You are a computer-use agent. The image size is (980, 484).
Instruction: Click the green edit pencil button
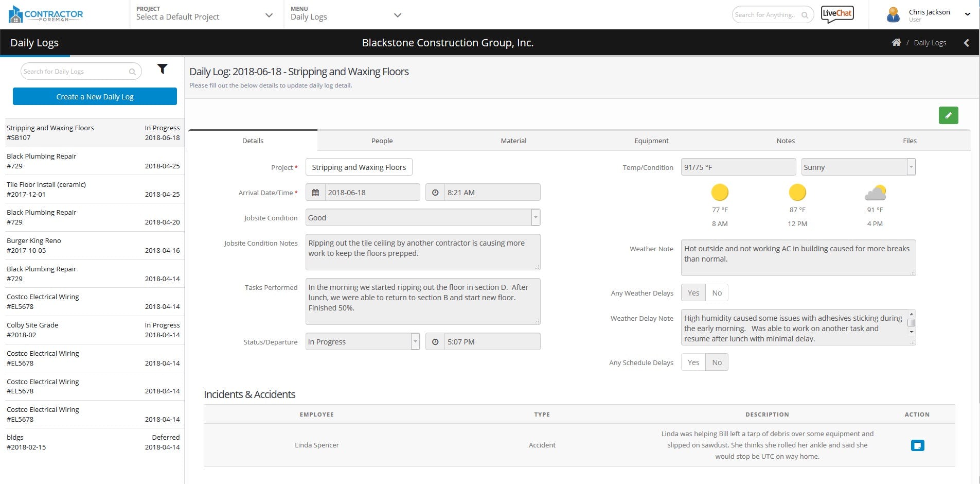point(948,115)
